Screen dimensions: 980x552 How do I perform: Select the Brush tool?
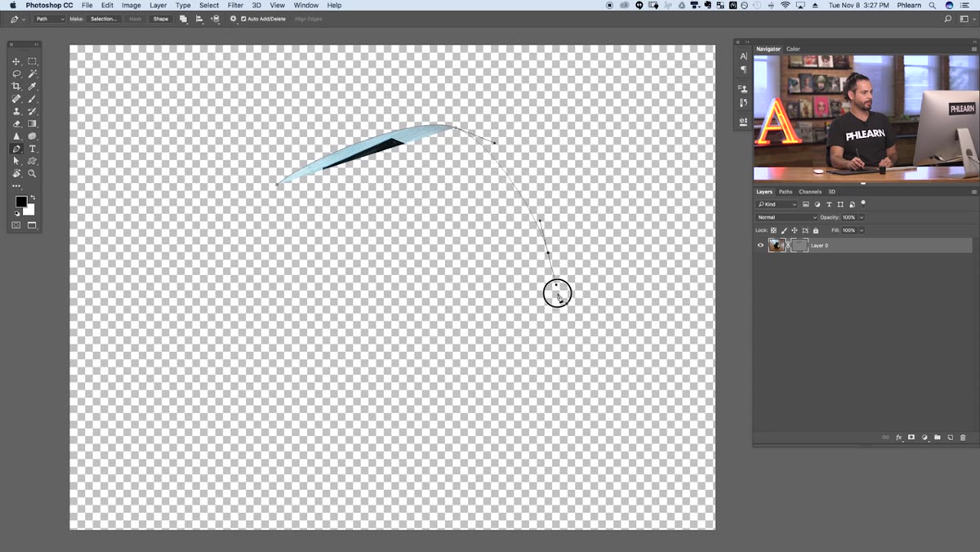tap(33, 99)
